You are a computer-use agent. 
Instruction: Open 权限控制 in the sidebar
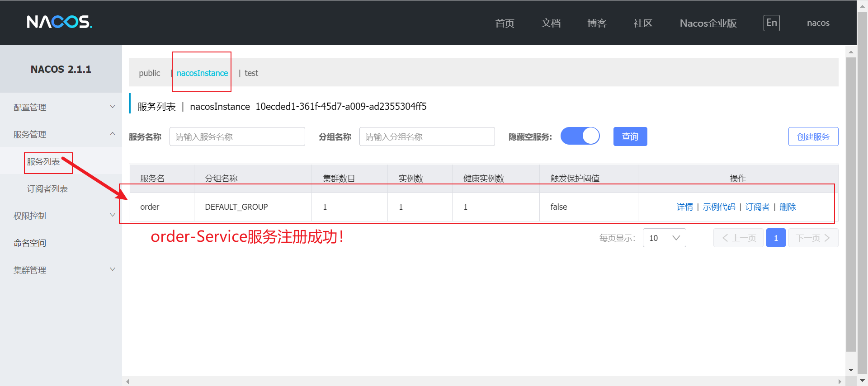coord(30,216)
